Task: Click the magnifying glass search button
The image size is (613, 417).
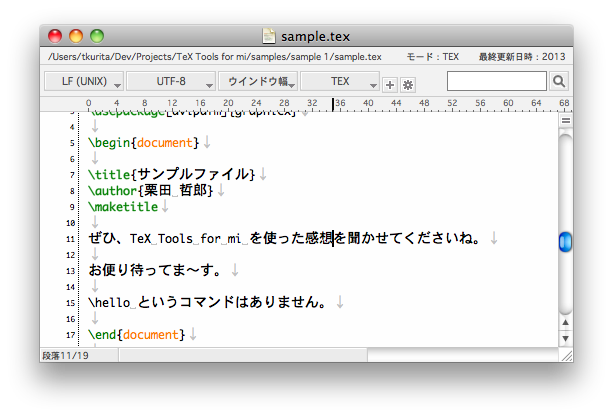Action: (x=559, y=81)
